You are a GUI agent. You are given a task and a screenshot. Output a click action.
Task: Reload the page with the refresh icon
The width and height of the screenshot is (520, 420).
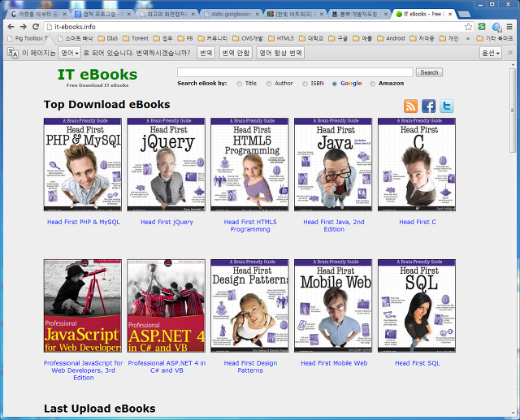(36, 27)
